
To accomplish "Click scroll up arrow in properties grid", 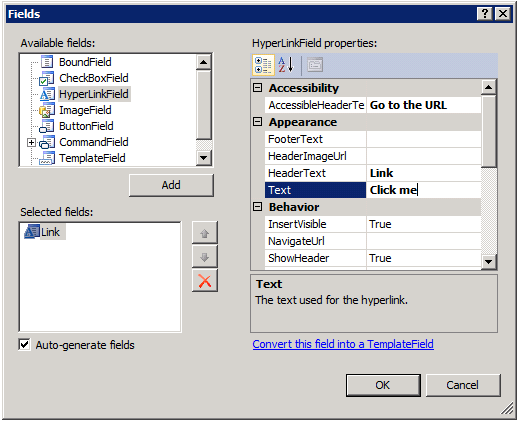I will tap(489, 87).
